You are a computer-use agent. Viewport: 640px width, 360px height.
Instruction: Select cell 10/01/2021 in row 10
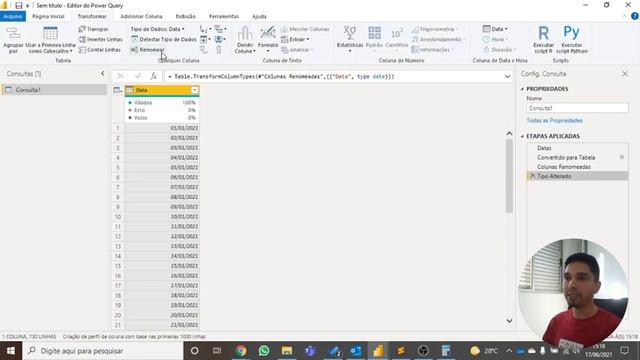click(x=162, y=217)
